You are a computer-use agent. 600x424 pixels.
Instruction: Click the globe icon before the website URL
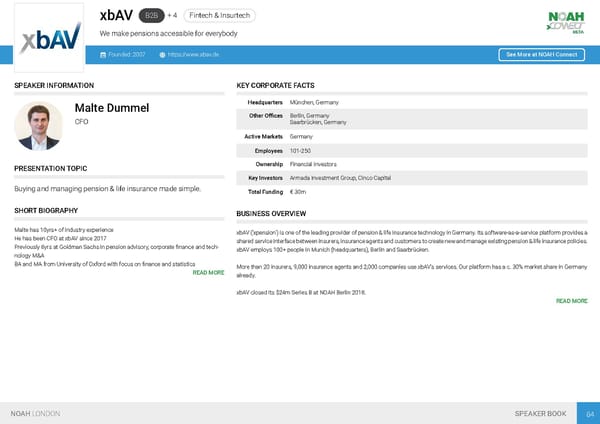coord(162,54)
